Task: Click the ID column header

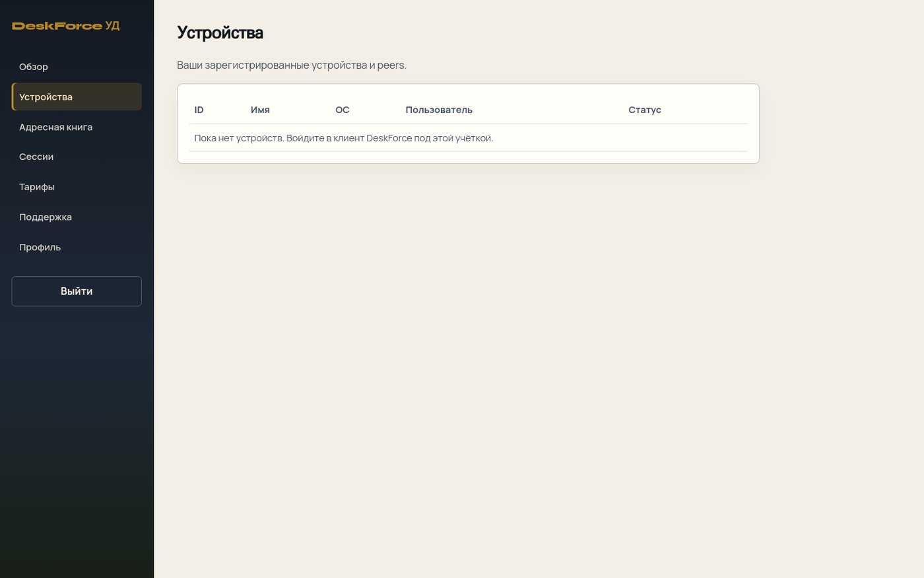Action: point(199,110)
